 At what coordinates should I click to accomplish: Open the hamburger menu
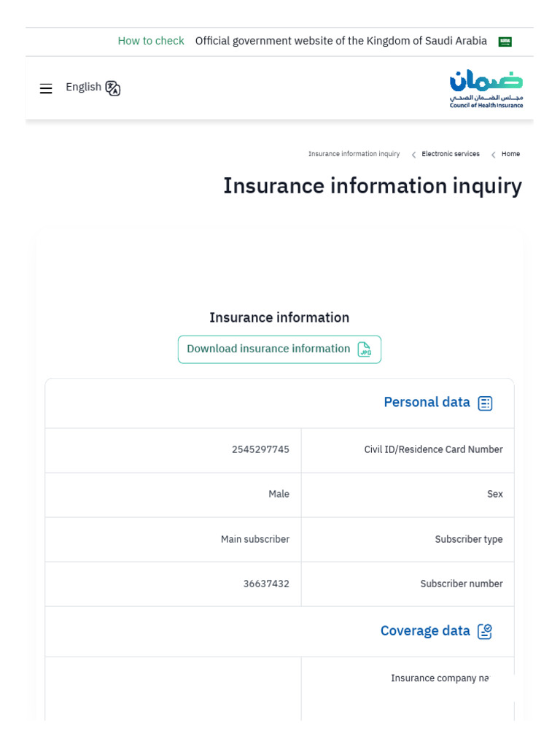tap(46, 88)
